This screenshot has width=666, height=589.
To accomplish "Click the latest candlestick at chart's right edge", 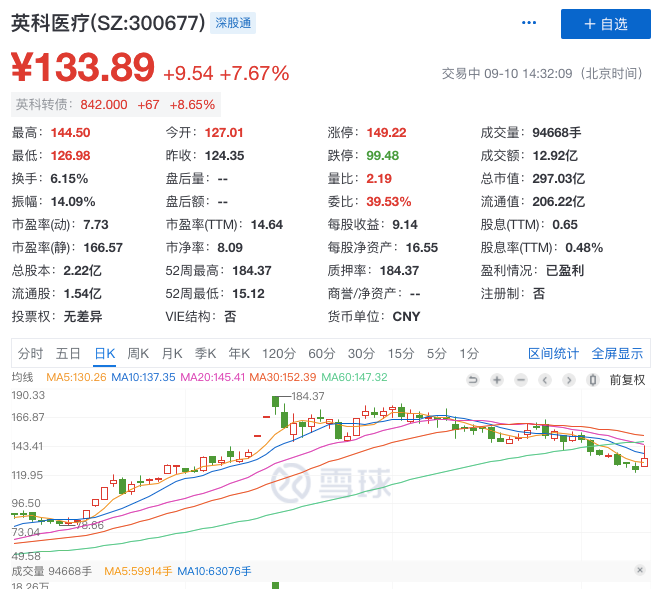I will tap(644, 457).
